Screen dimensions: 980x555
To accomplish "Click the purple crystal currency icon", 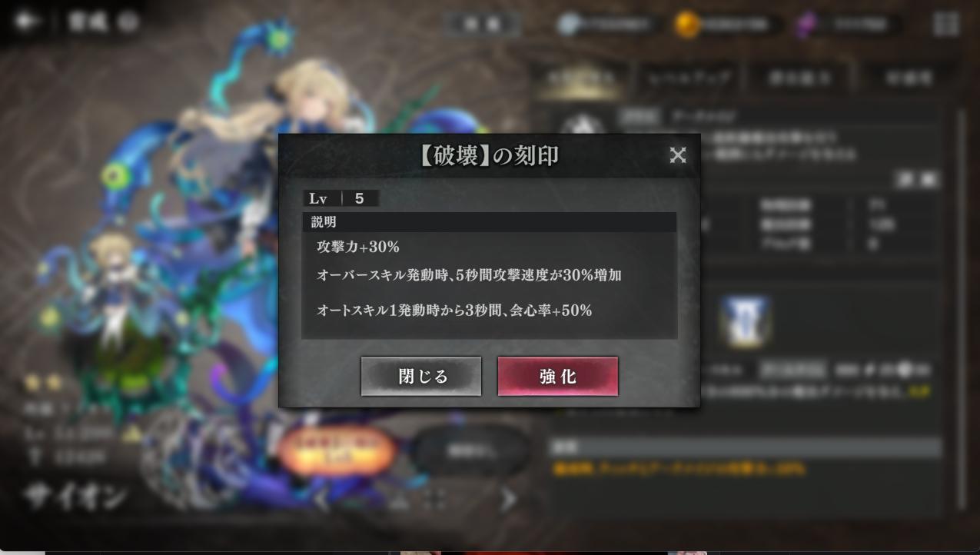I will (807, 25).
